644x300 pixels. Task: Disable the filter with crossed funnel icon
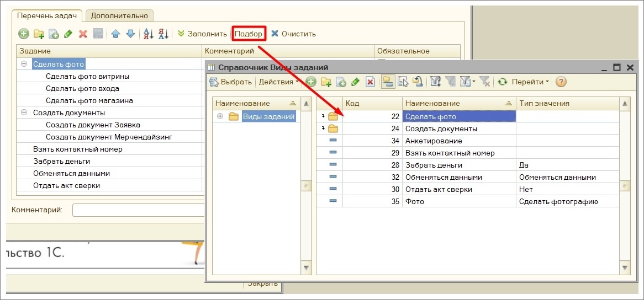(484, 82)
